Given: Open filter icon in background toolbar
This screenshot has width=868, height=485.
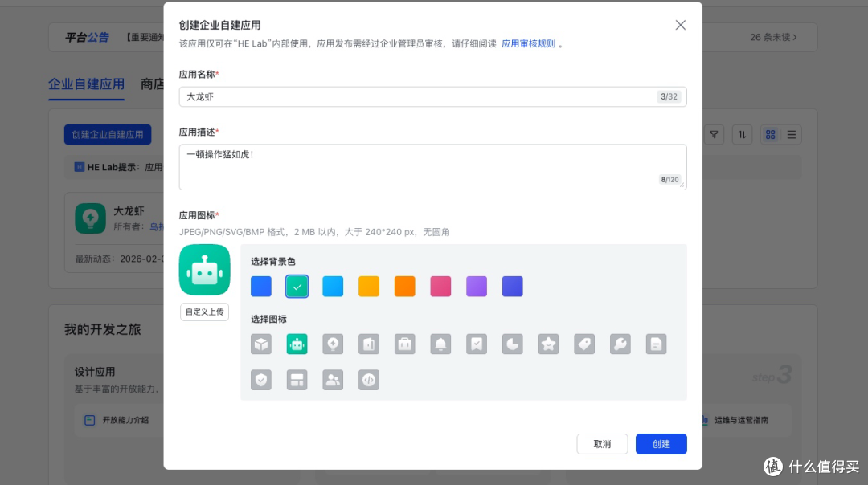Looking at the screenshot, I should (714, 134).
